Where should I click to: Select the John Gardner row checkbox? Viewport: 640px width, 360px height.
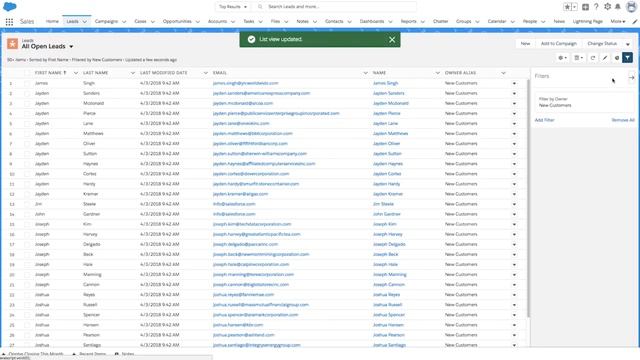(x=27, y=214)
